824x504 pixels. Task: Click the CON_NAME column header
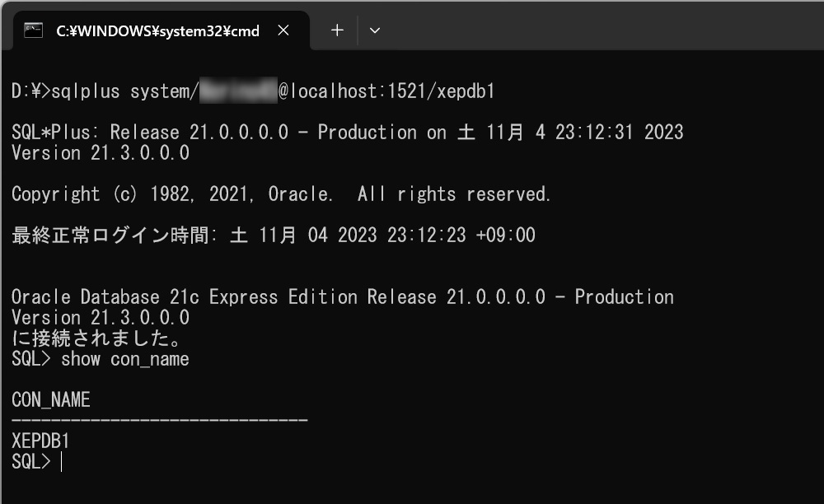tap(49, 399)
